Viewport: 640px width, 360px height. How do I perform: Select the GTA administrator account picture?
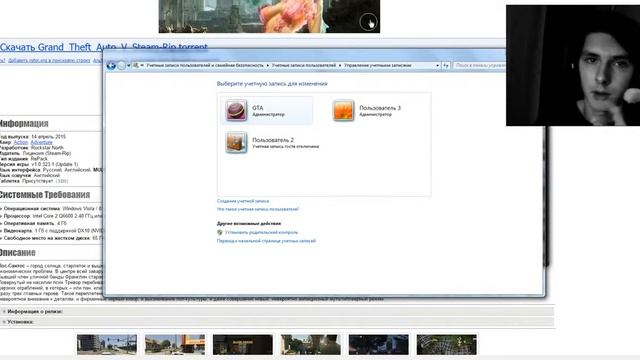click(x=236, y=110)
